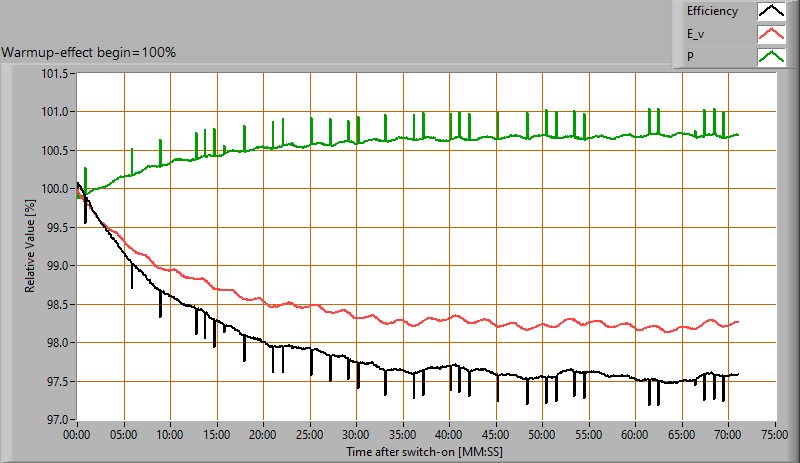
Task: Click the 65:00 tick label on time axis
Action: click(x=682, y=436)
